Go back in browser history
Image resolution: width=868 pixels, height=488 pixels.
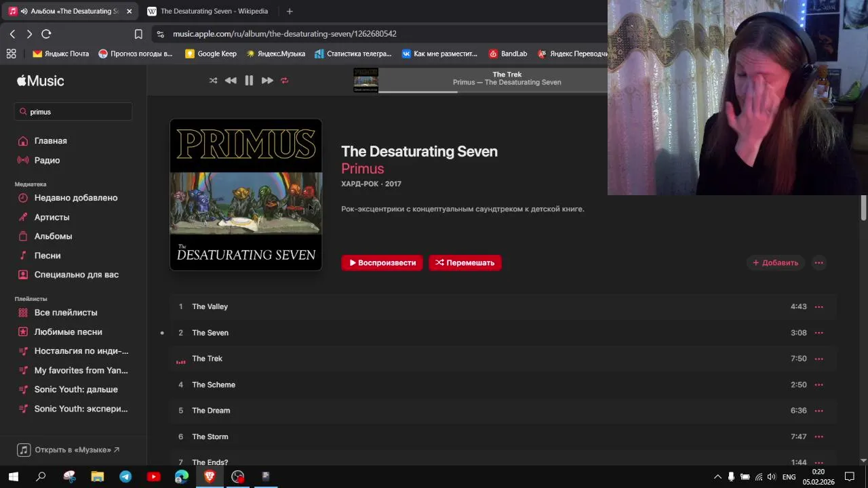point(12,34)
